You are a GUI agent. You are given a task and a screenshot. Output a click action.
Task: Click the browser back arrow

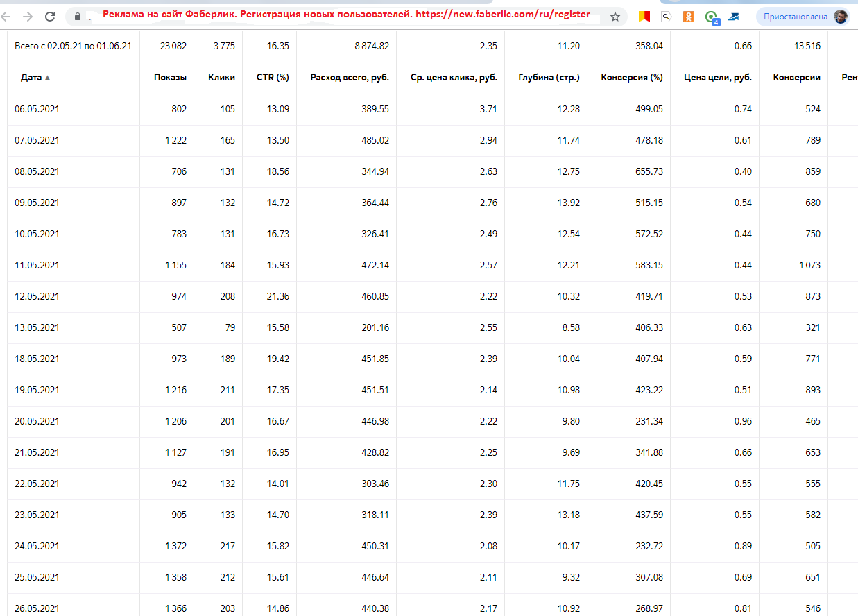point(6,16)
